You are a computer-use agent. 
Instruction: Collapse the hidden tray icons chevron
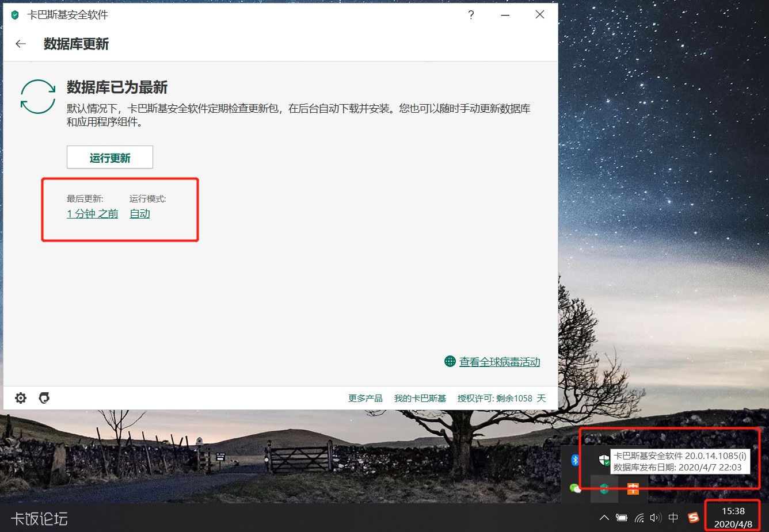[x=604, y=518]
